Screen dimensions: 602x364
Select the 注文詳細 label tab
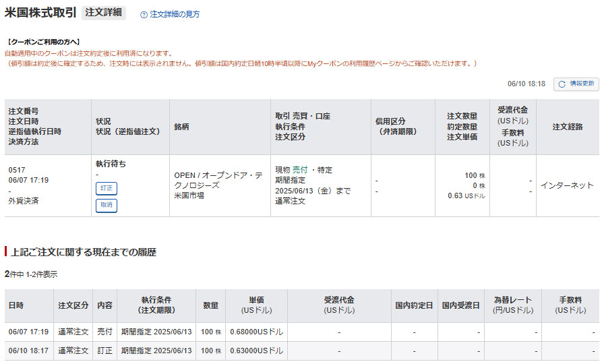pos(104,13)
